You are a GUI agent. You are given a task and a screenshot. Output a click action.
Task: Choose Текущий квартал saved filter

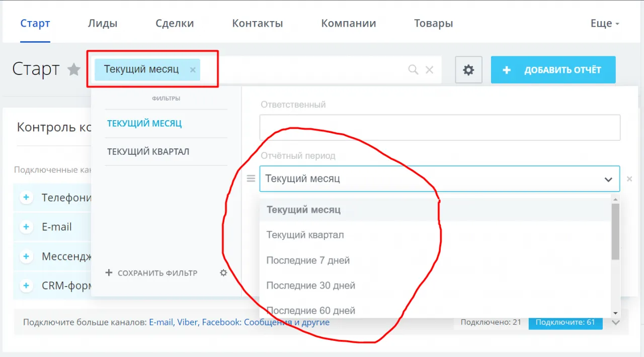point(148,151)
